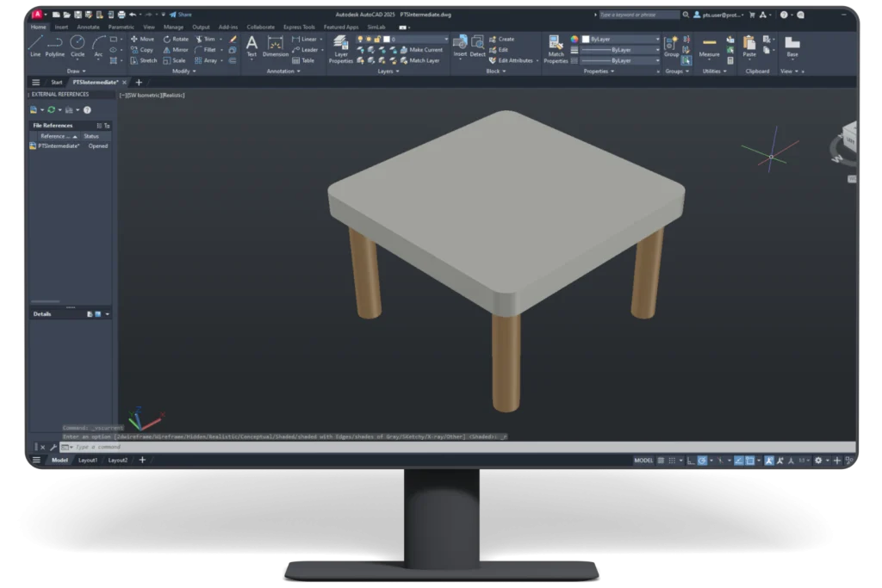The width and height of the screenshot is (882, 588).
Task: Open the Express Tools ribbon tab
Action: click(299, 27)
